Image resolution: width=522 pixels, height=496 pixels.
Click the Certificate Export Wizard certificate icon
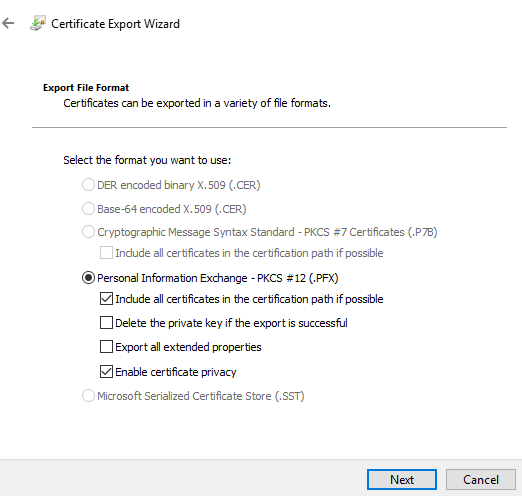[38, 23]
